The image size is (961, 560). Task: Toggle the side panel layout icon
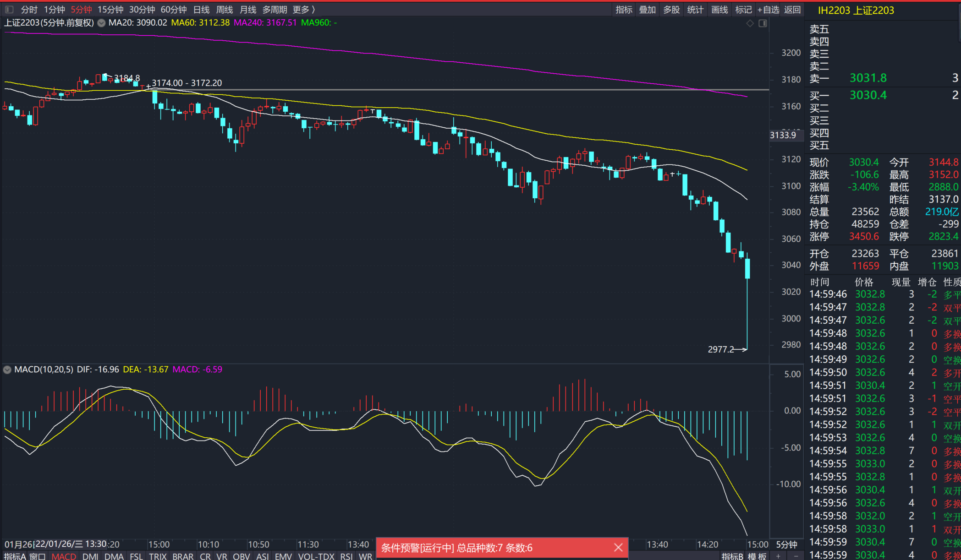[763, 23]
